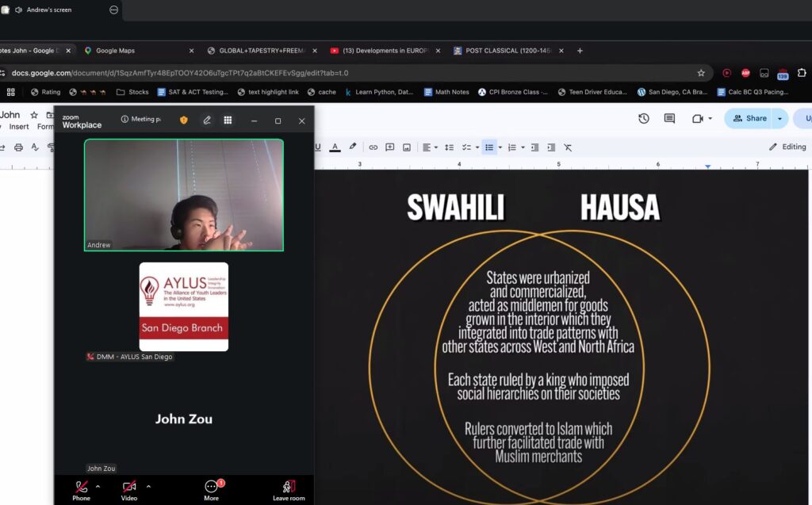Viewport: 812px width, 505px height.
Task: Expand video options arrow beside Video
Action: [148, 486]
